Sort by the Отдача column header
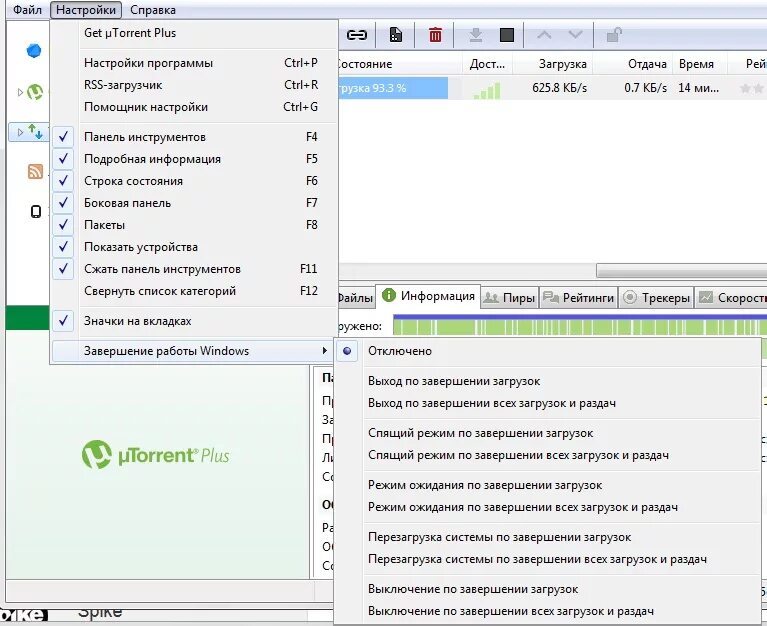This screenshot has width=767, height=626. 633,64
